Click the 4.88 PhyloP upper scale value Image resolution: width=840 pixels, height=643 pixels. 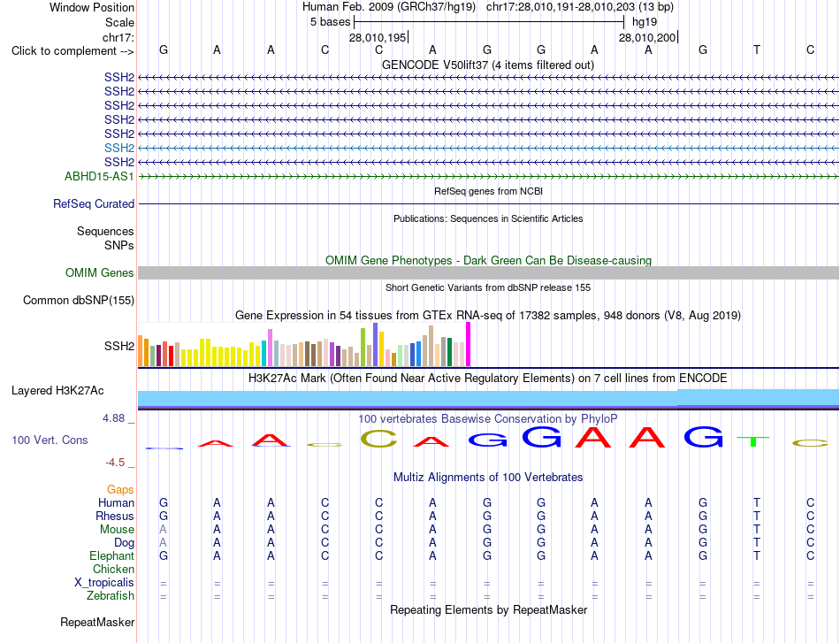(x=113, y=418)
